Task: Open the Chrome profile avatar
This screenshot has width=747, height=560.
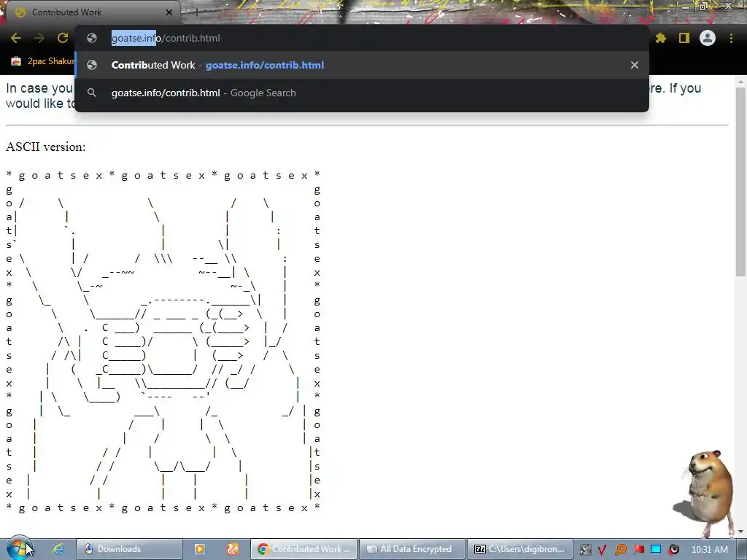Action: pyautogui.click(x=708, y=38)
